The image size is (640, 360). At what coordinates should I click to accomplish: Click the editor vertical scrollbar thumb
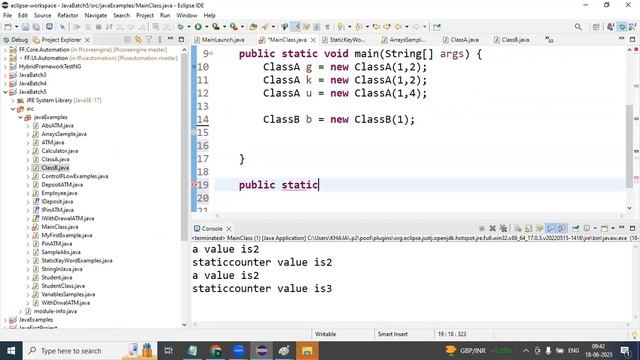(629, 146)
